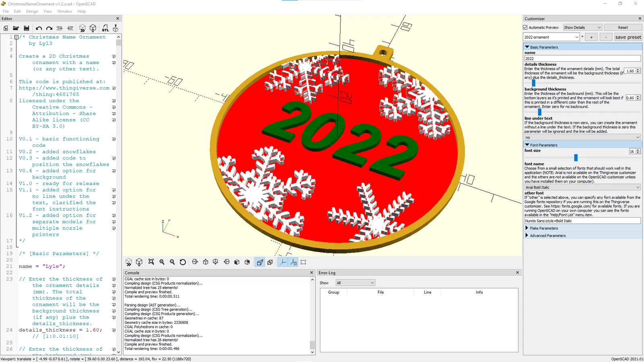The height and width of the screenshot is (362, 644).
Task: Click the Save file icon in editor toolbar
Action: 27,28
